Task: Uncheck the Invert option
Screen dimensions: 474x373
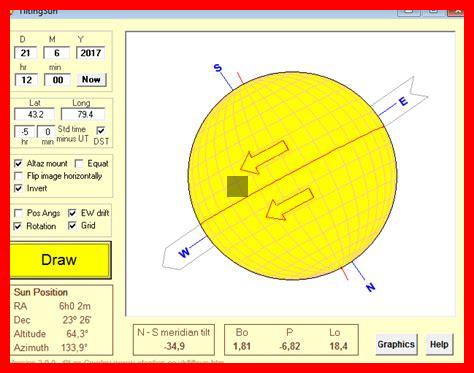Action: 18,188
